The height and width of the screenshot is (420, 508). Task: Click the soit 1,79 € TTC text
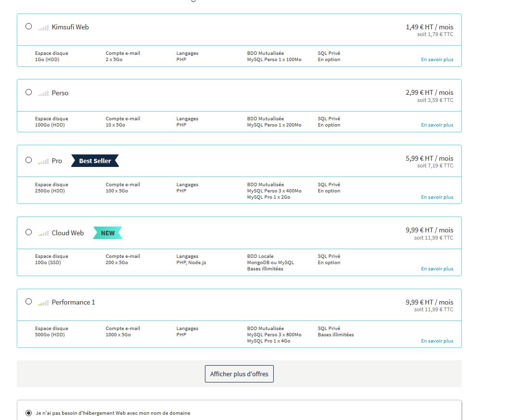435,34
